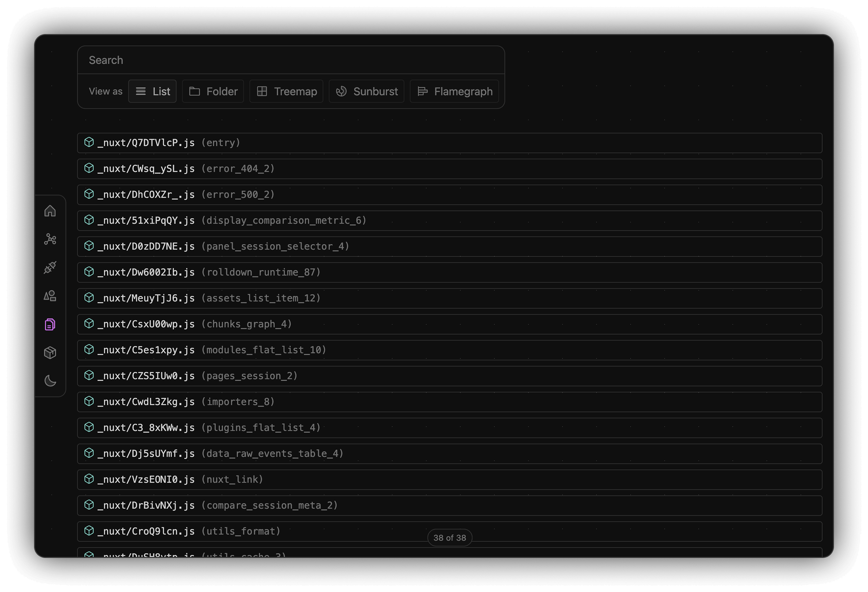The height and width of the screenshot is (592, 868).
Task: Select the highlighted files sidebar icon
Action: [x=50, y=324]
